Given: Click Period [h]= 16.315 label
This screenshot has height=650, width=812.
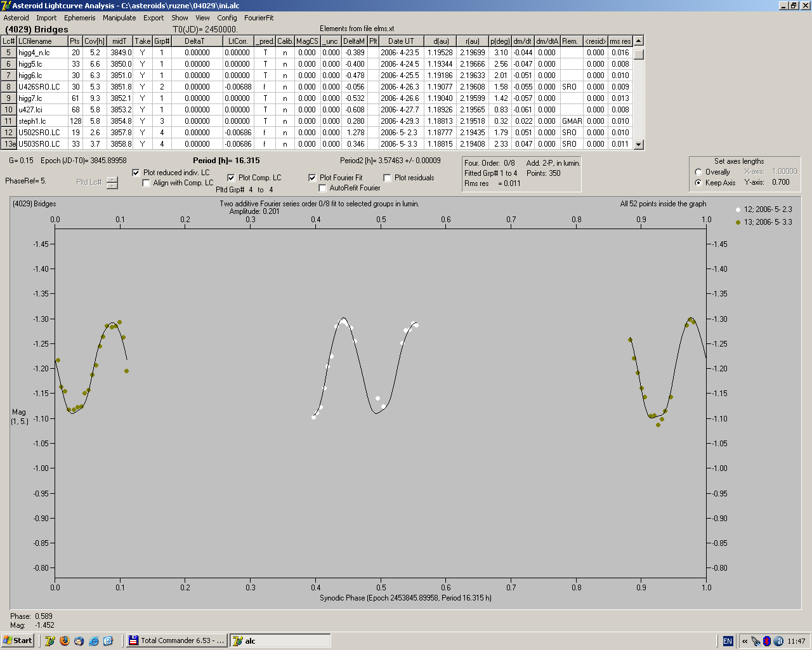Looking at the screenshot, I should 226,161.
